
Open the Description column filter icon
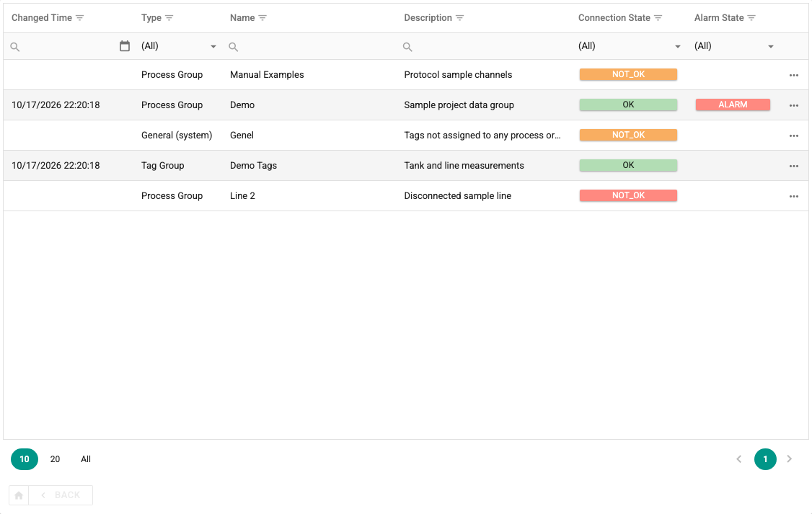pyautogui.click(x=460, y=17)
